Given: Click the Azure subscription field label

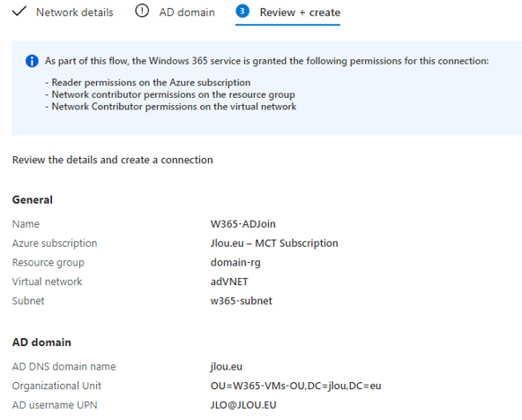Looking at the screenshot, I should pyautogui.click(x=55, y=244).
